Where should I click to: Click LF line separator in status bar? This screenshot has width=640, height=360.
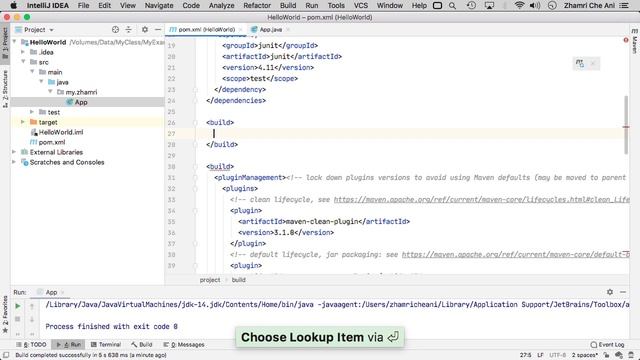(x=540, y=355)
